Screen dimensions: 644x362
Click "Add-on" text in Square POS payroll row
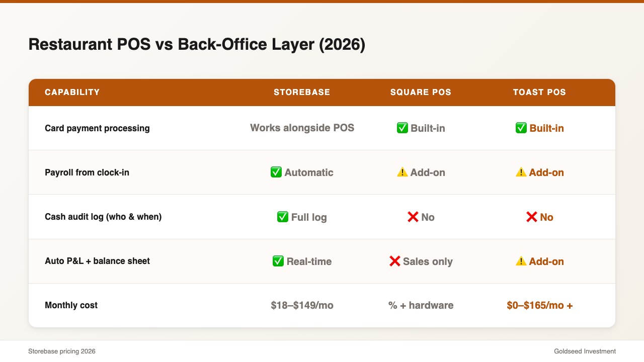pos(428,172)
